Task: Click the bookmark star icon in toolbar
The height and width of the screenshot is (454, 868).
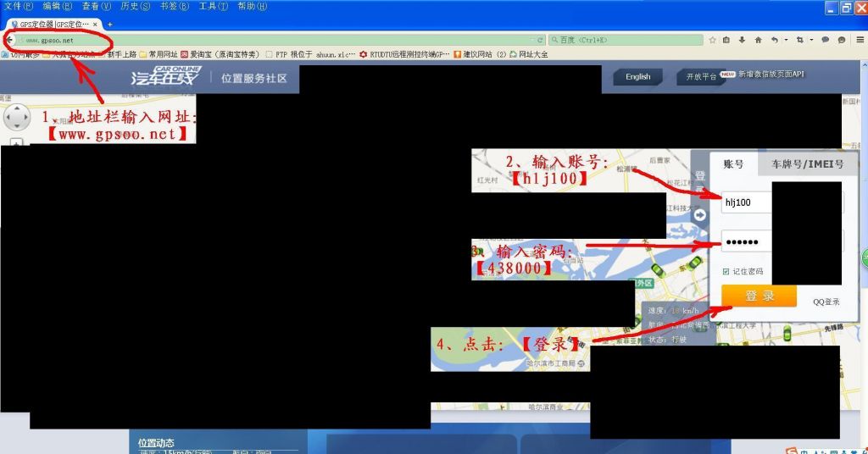Action: pyautogui.click(x=713, y=40)
